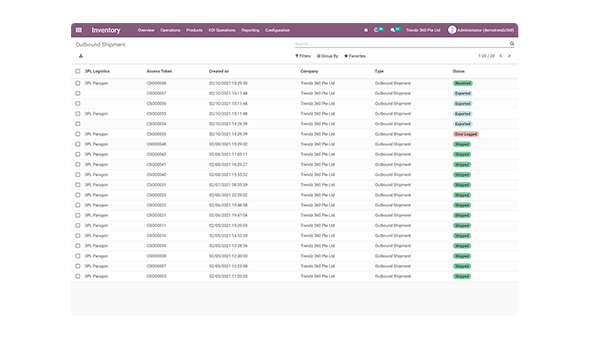Viewport: 590px width, 360px height.
Task: Open record with access token CSO00009
Action: click(x=156, y=246)
